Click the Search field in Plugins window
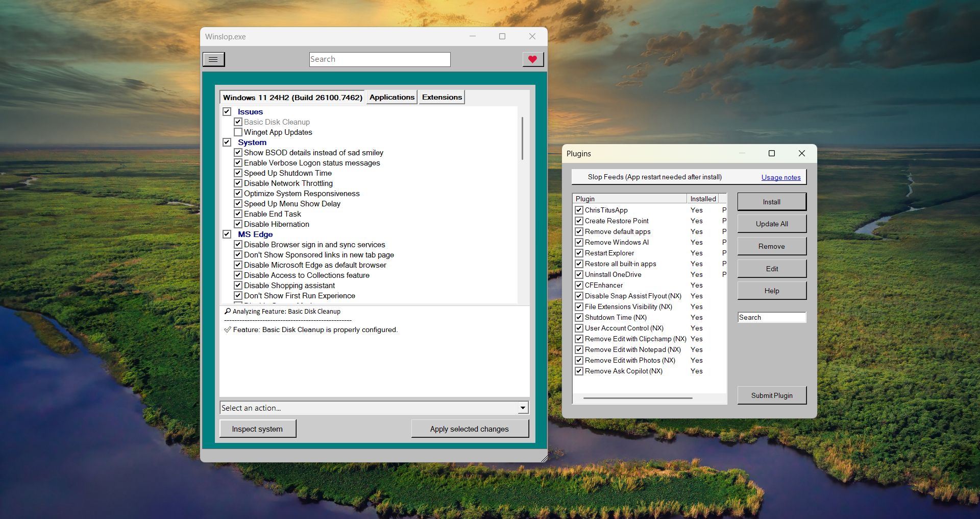 pos(771,317)
